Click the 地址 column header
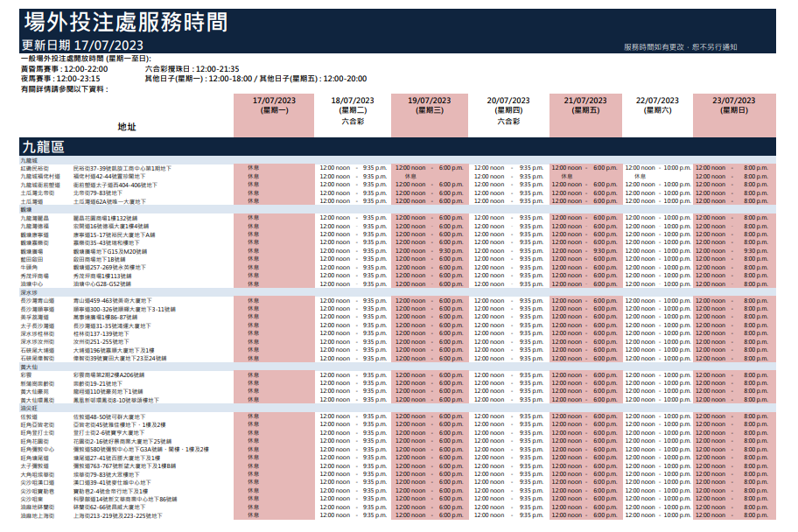Image resolution: width=798 pixels, height=532 pixels. (127, 127)
